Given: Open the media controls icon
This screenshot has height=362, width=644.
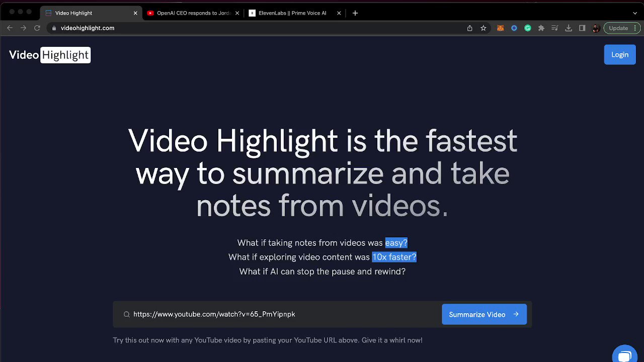Looking at the screenshot, I should [x=555, y=28].
